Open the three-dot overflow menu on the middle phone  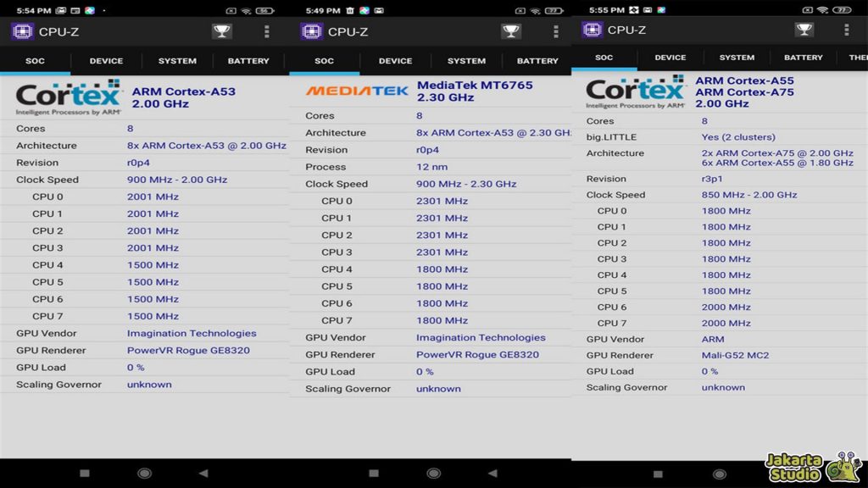pos(556,31)
